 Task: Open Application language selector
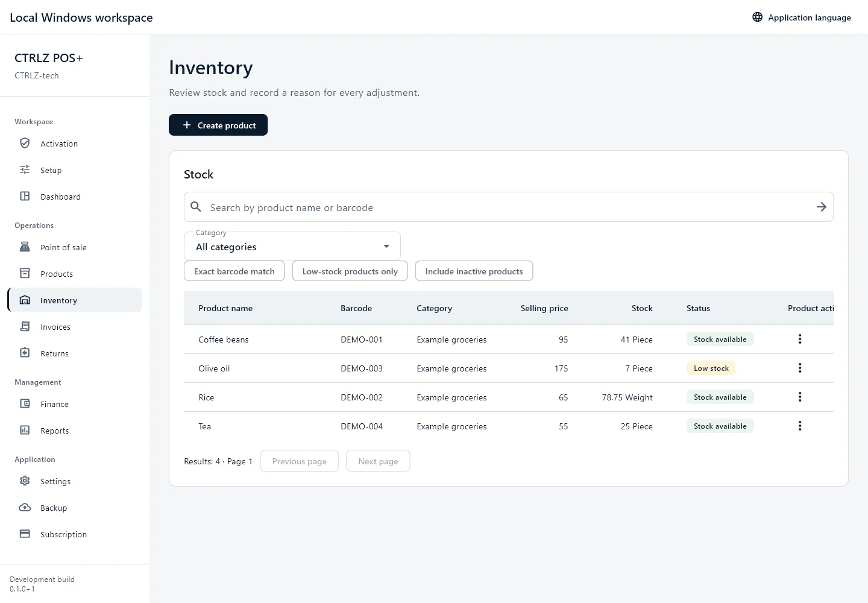(802, 17)
